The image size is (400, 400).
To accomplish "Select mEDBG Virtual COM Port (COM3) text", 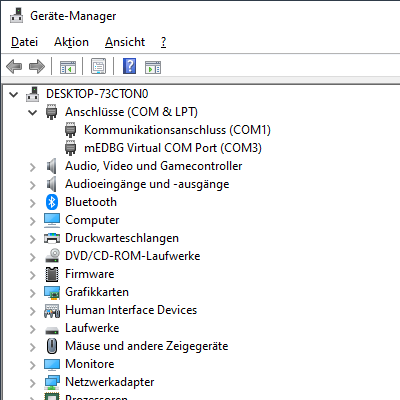I will click(x=173, y=148).
